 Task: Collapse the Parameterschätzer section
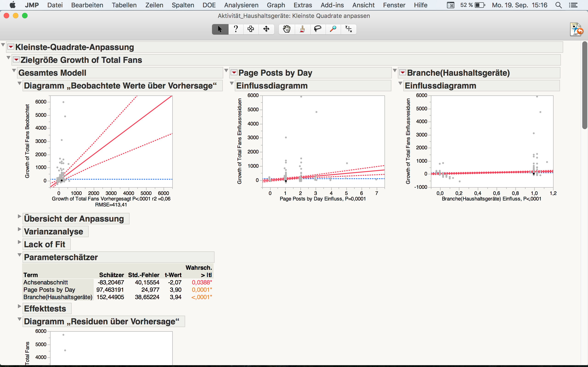point(20,255)
